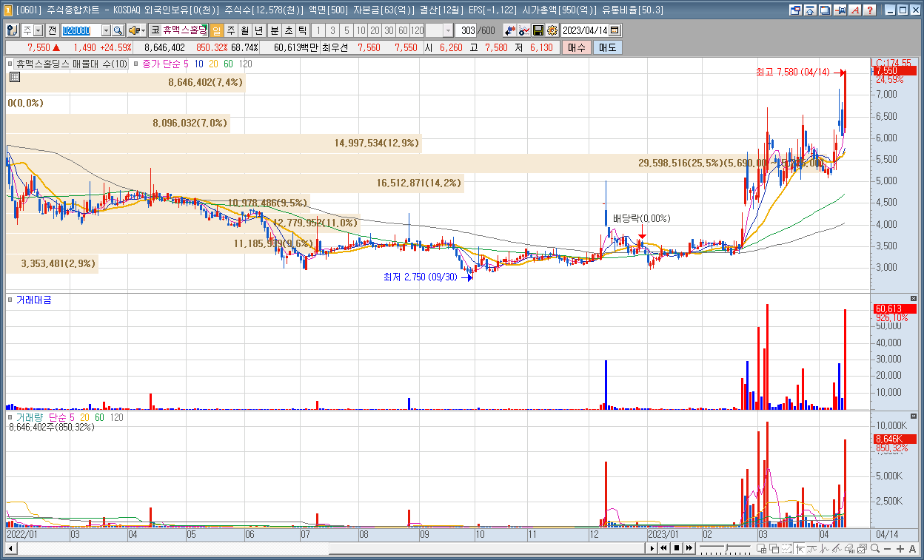Click the title bar always-on-top icon
The width and height of the screenshot is (924, 560).
[x=810, y=10]
